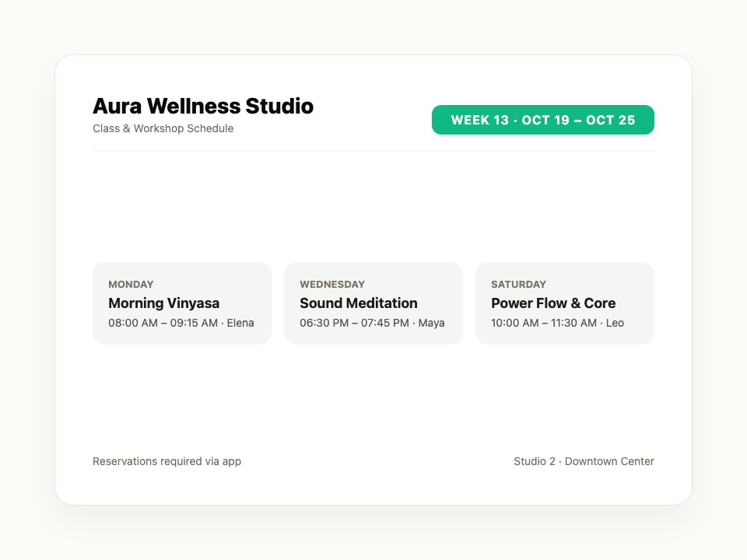
Task: Open the Morning Vinyasa class card
Action: click(x=182, y=303)
